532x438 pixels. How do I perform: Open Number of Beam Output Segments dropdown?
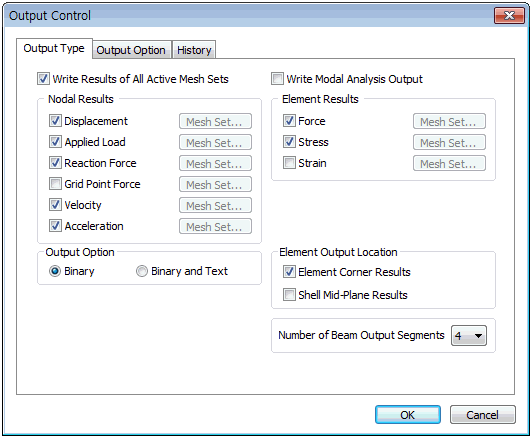[469, 336]
